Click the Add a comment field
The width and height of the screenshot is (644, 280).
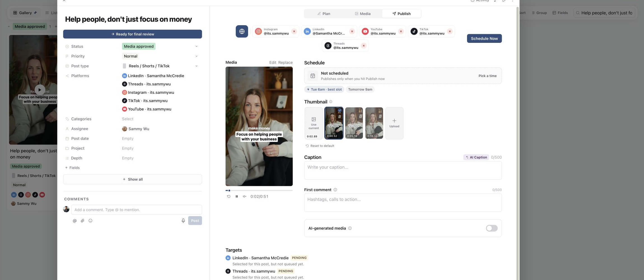136,210
